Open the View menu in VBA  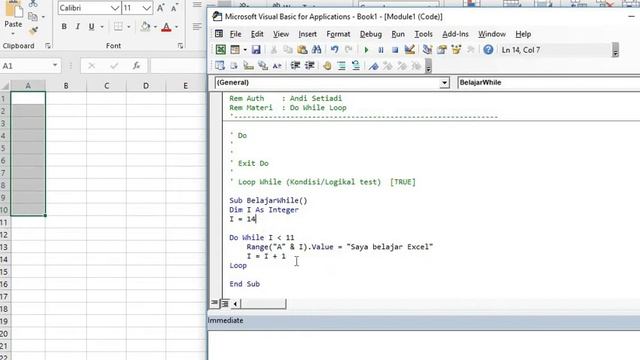[x=281, y=34]
